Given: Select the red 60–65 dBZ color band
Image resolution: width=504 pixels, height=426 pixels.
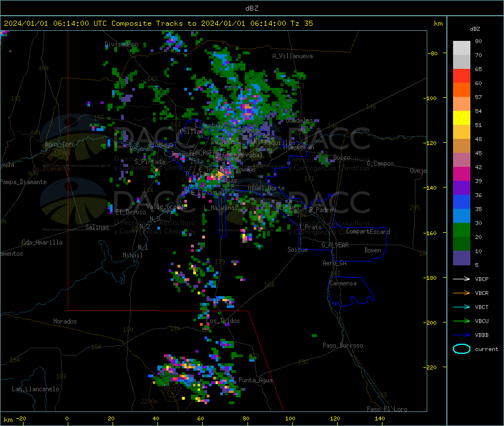Looking at the screenshot, I should click(461, 76).
